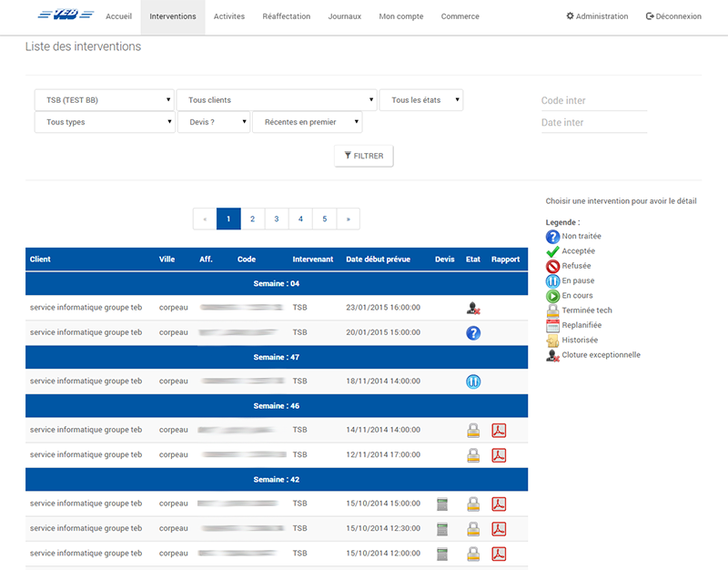This screenshot has height=570, width=728.
Task: Focus the Code inter input field
Action: [x=593, y=101]
